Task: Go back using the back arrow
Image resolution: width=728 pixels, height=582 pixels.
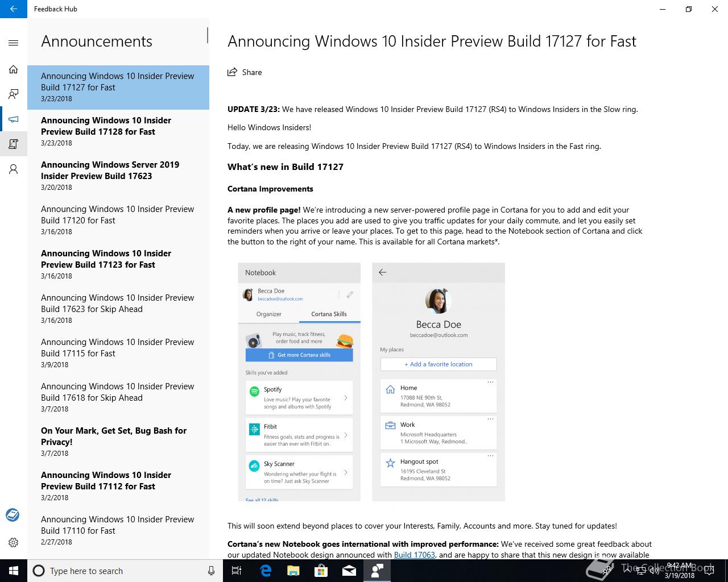Action: (x=14, y=9)
